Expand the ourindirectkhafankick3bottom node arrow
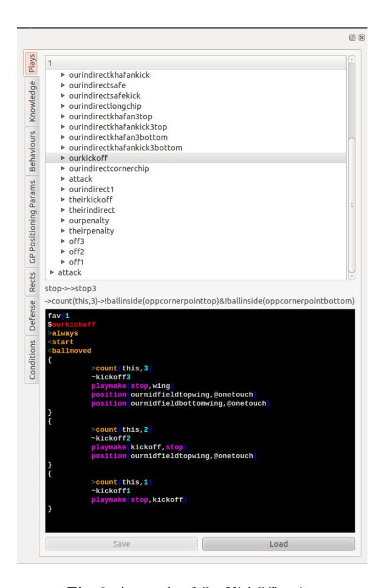 pyautogui.click(x=63, y=148)
